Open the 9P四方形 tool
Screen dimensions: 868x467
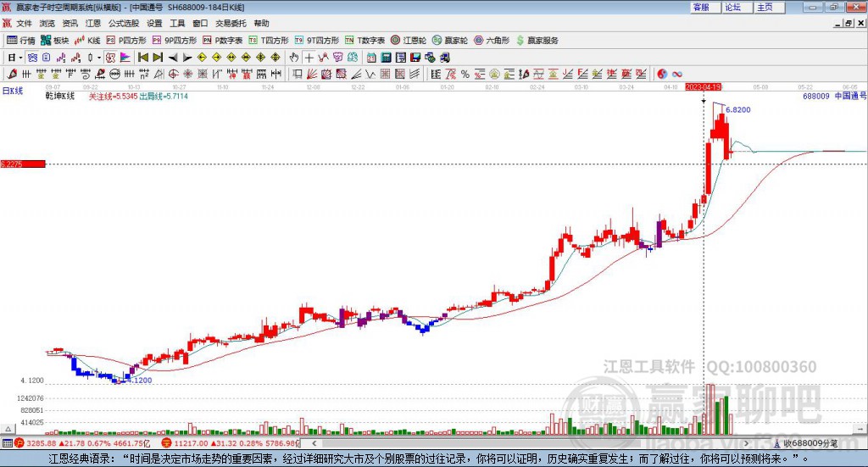coord(175,41)
